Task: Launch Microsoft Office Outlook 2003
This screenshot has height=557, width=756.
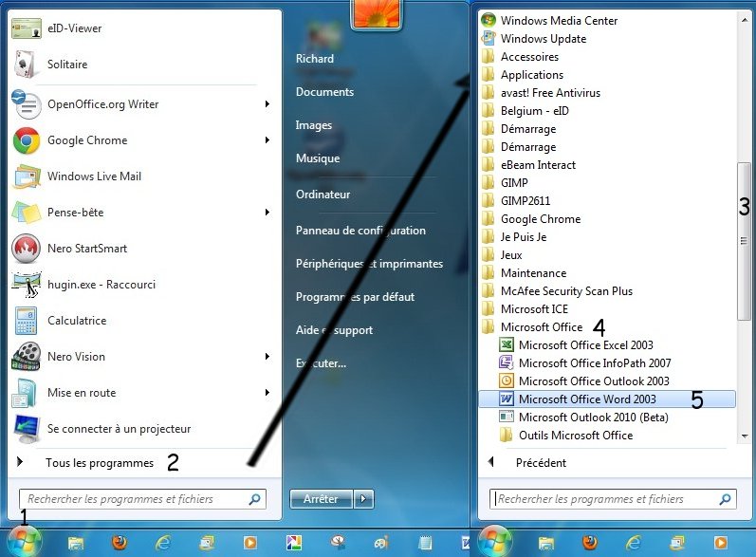Action: 584,381
